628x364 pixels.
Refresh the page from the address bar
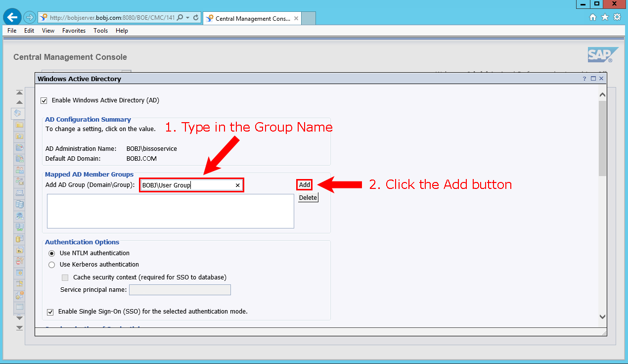[x=196, y=17]
